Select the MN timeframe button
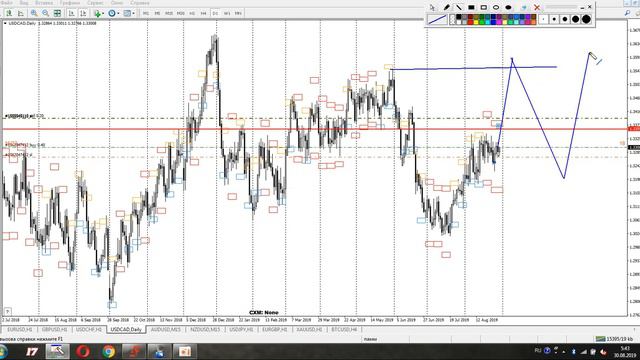640x360 pixels. [238, 13]
